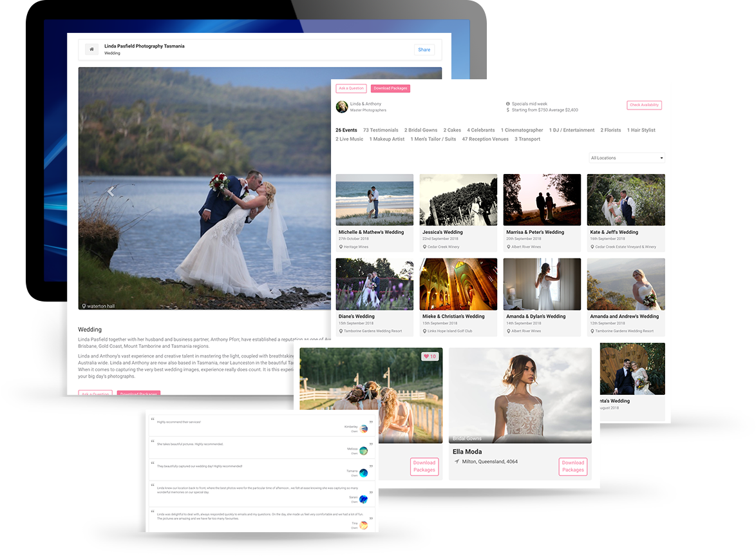
Task: Click Download Packages on the bridesmaids card
Action: click(424, 466)
